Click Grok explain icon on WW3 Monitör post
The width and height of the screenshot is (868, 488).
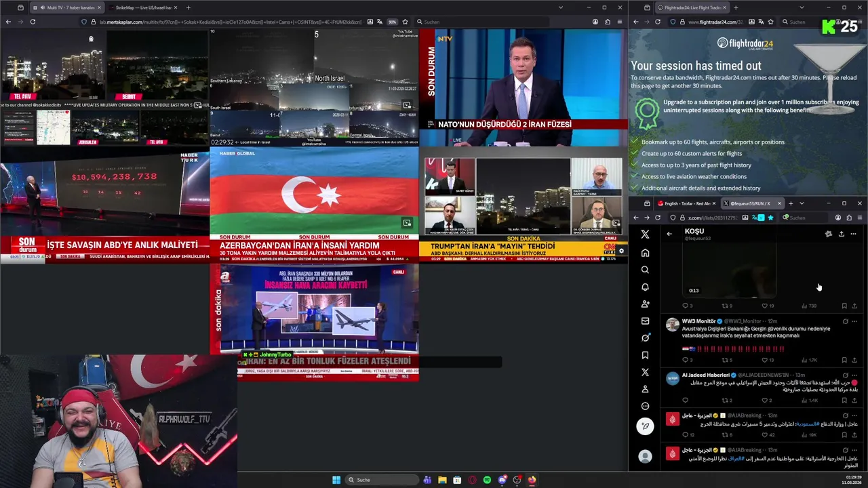point(845,321)
